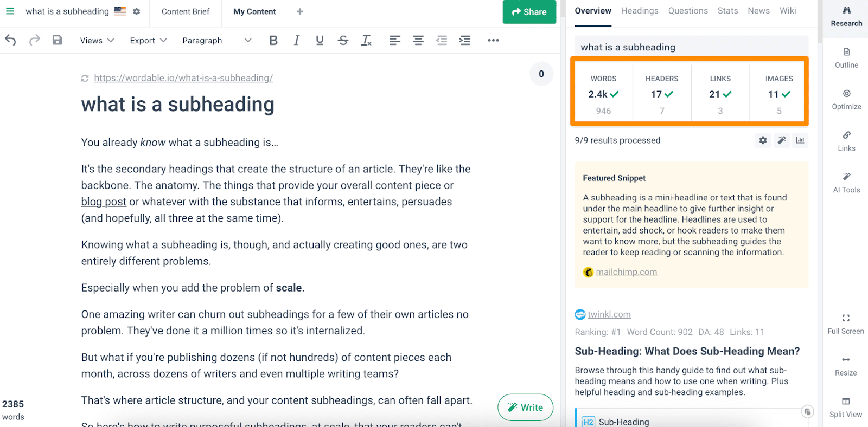868x427 pixels.
Task: Click the WORDS 2.4k stat
Action: 603,94
